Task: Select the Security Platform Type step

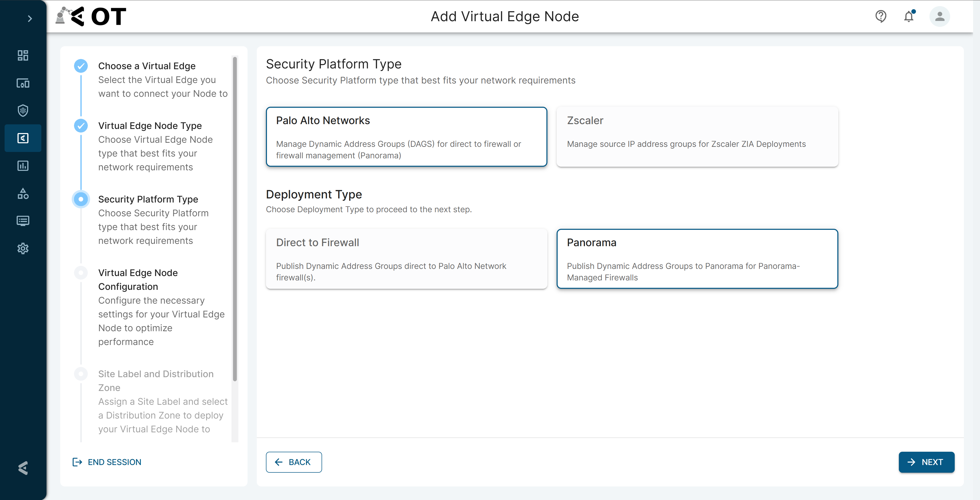Action: click(x=148, y=199)
